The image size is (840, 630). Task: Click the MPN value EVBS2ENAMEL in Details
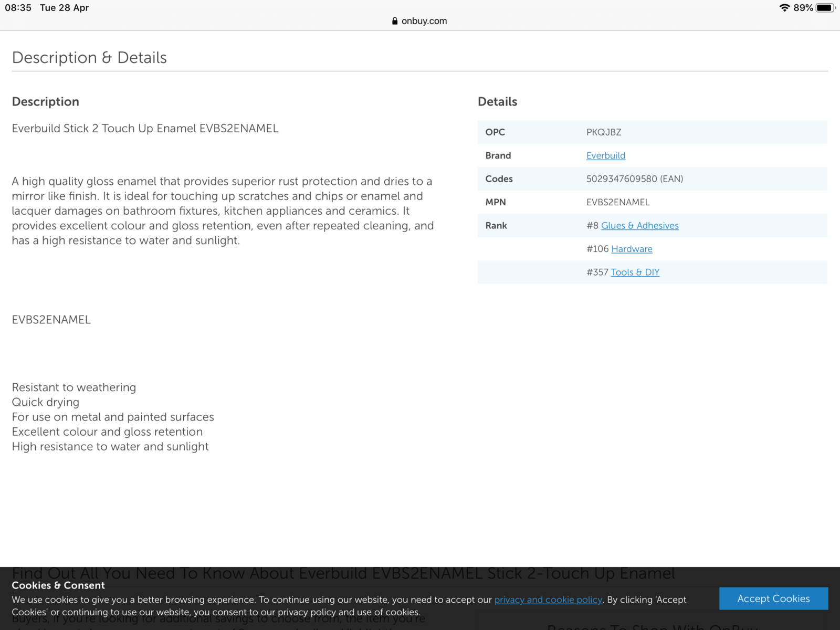click(x=618, y=202)
